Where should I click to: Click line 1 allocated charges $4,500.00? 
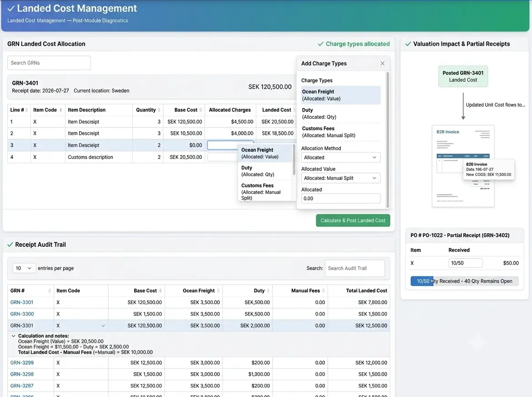[x=242, y=122]
